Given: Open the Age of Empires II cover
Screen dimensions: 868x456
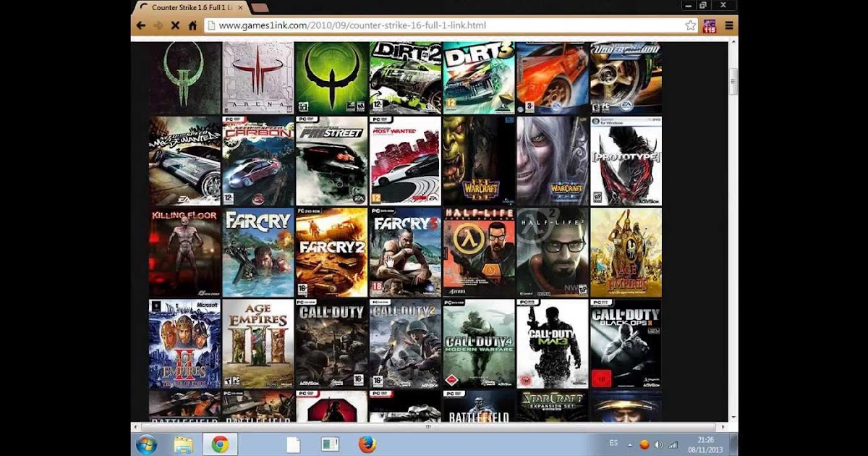Looking at the screenshot, I should pyautogui.click(x=184, y=344).
